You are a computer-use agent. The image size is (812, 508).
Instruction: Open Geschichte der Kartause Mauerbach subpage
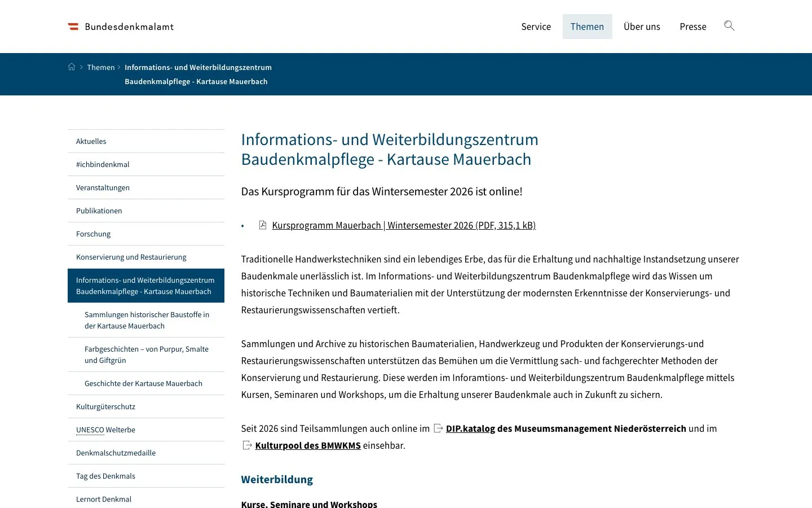146,383
